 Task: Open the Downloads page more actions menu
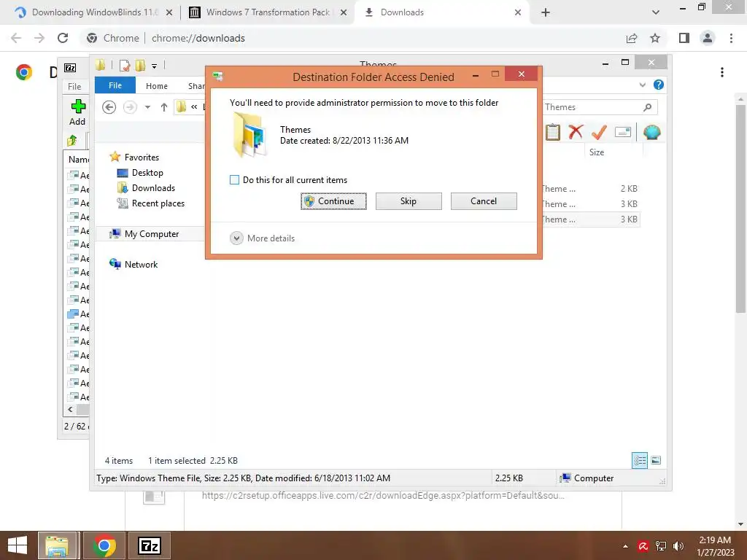tap(722, 72)
